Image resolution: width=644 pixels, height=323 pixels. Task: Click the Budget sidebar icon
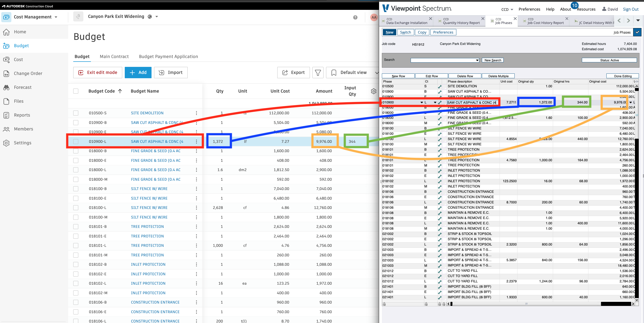[6, 46]
